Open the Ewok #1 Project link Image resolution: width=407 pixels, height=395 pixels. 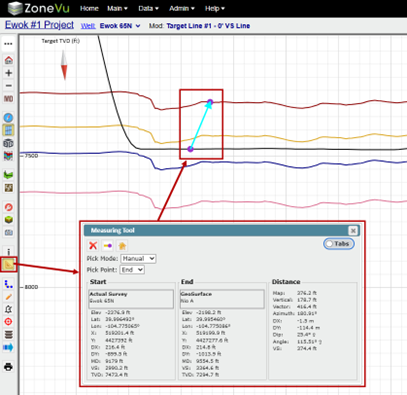tap(39, 25)
